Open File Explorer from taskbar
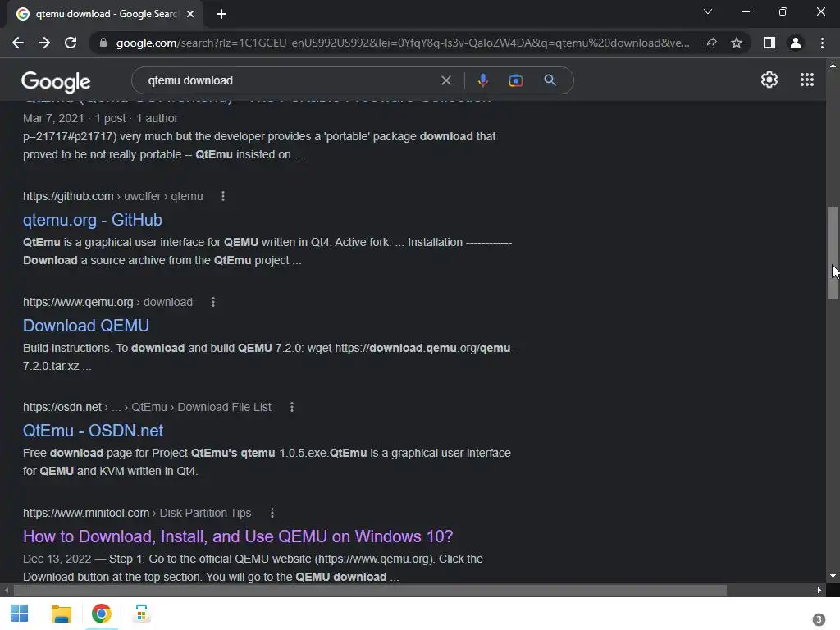The width and height of the screenshot is (840, 630). coord(61,614)
